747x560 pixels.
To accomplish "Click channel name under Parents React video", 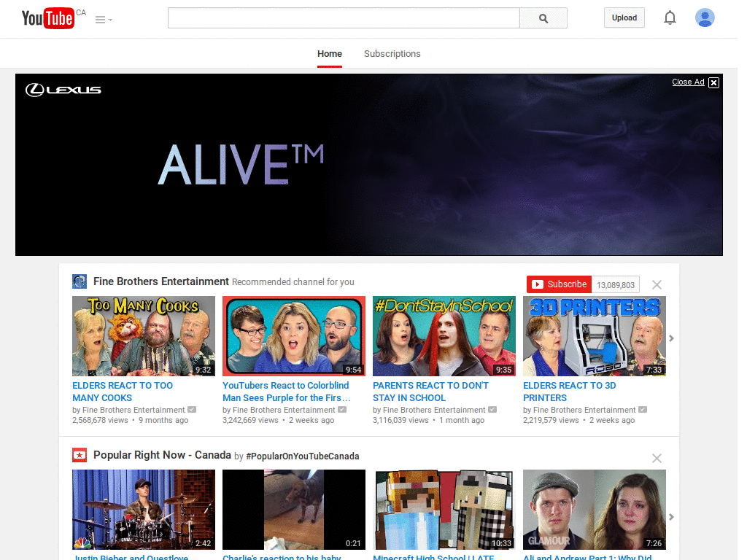I will [x=434, y=410].
